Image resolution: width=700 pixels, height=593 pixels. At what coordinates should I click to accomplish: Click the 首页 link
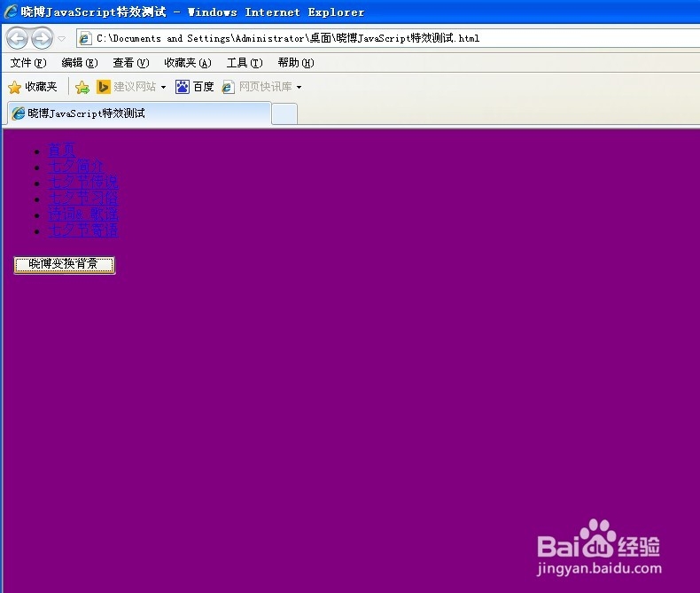point(62,150)
